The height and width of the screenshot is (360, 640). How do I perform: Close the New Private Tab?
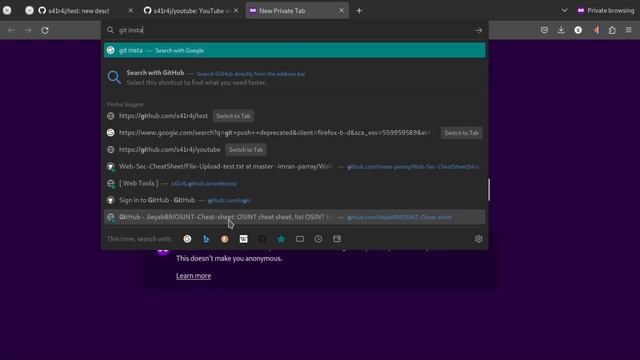(341, 11)
